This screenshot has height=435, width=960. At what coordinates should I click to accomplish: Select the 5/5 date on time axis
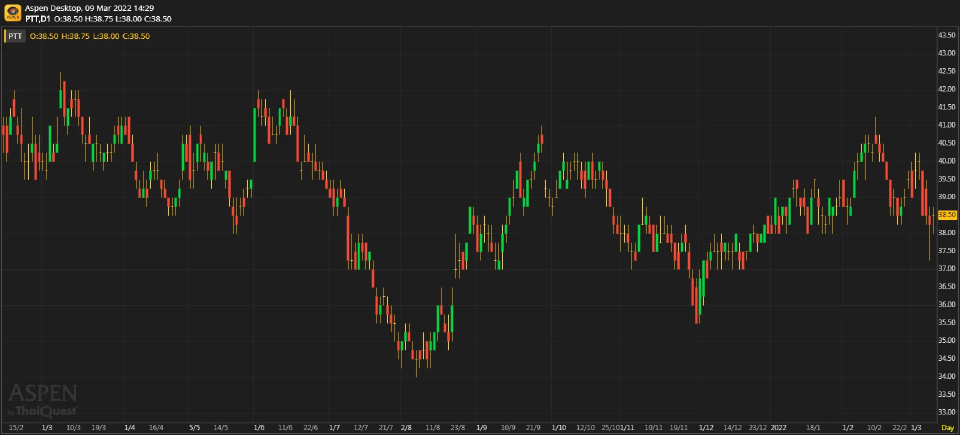tap(195, 427)
